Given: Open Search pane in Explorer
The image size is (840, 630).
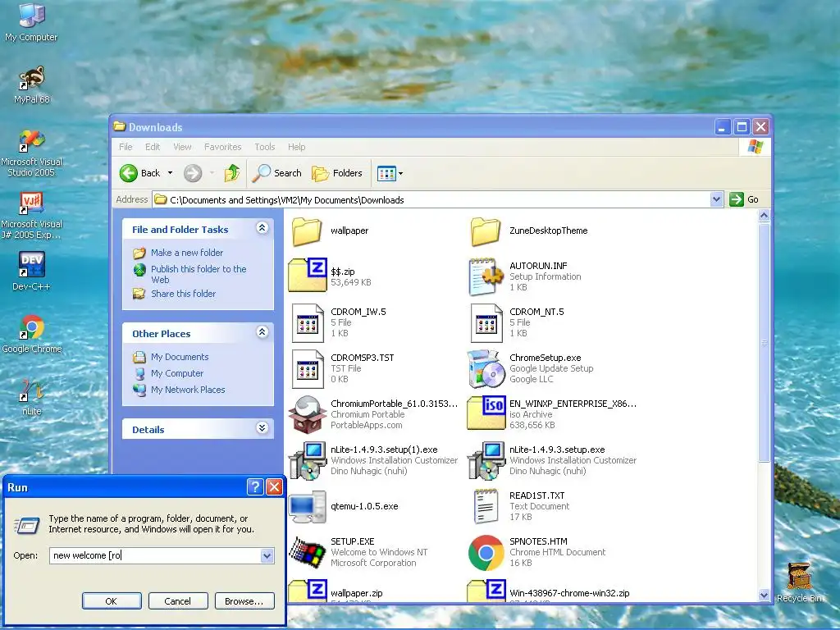Looking at the screenshot, I should [x=277, y=173].
